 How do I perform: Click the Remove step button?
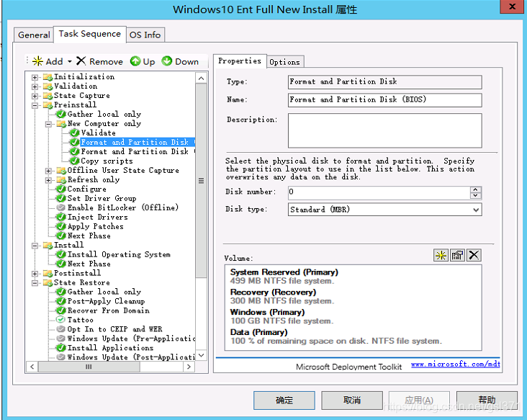click(x=99, y=61)
